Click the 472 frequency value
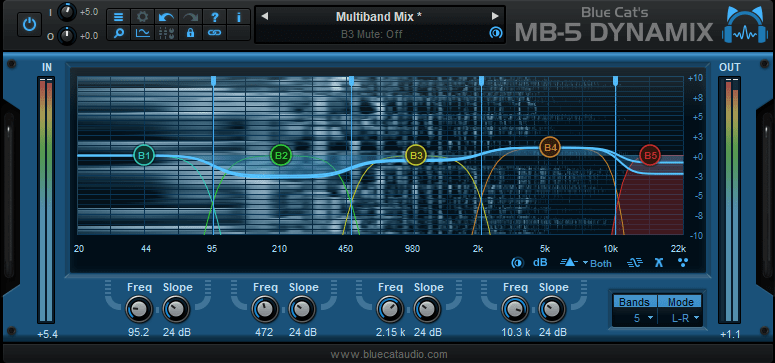This screenshot has width=775, height=363. click(x=264, y=332)
